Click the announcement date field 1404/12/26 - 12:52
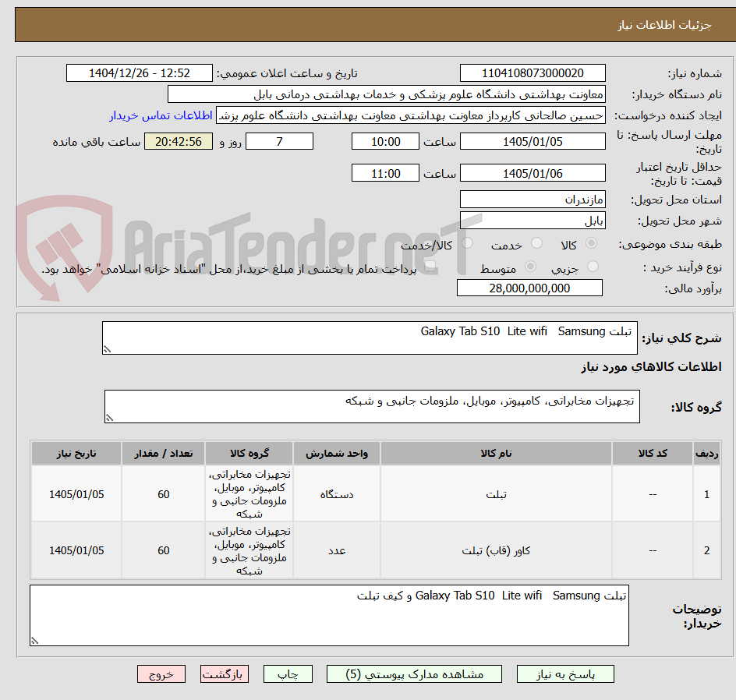This screenshot has width=736, height=700. pos(140,73)
